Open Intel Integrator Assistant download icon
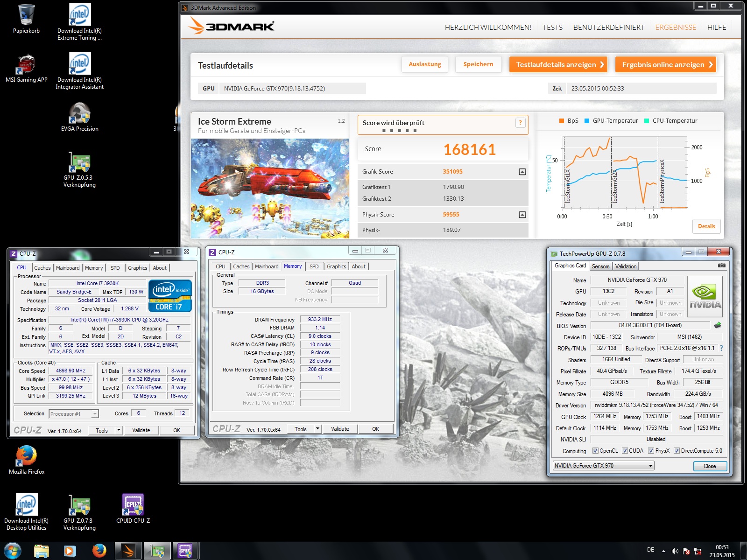 (x=79, y=71)
